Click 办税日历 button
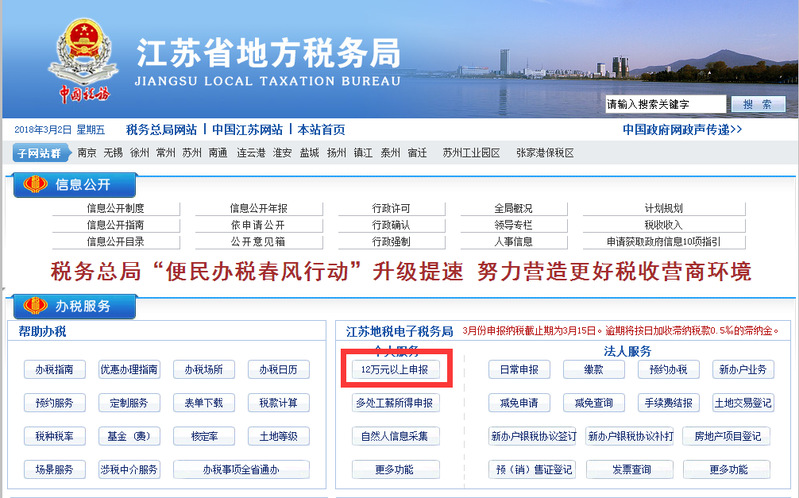Image resolution: width=799 pixels, height=498 pixels. click(279, 370)
